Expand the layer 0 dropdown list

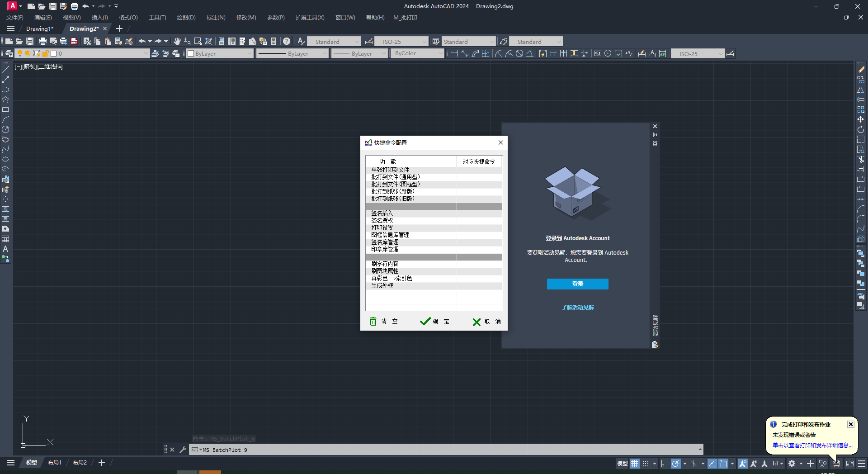pyautogui.click(x=145, y=53)
